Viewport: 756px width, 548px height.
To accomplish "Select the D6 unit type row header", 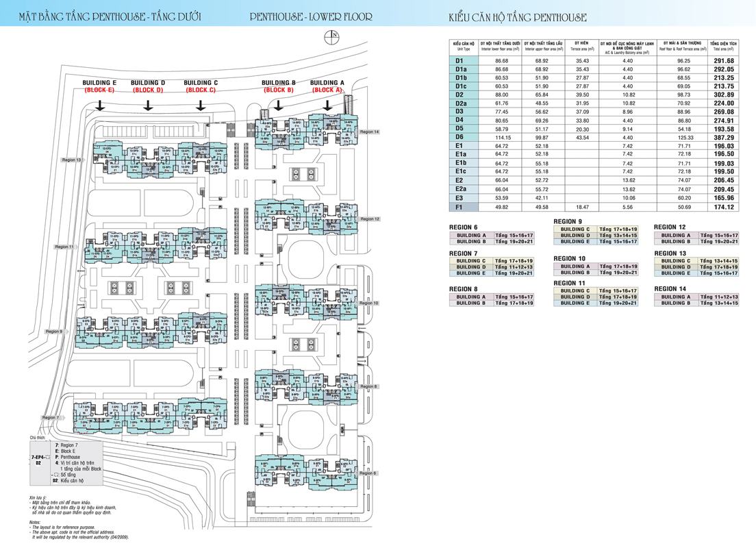I will tap(459, 137).
